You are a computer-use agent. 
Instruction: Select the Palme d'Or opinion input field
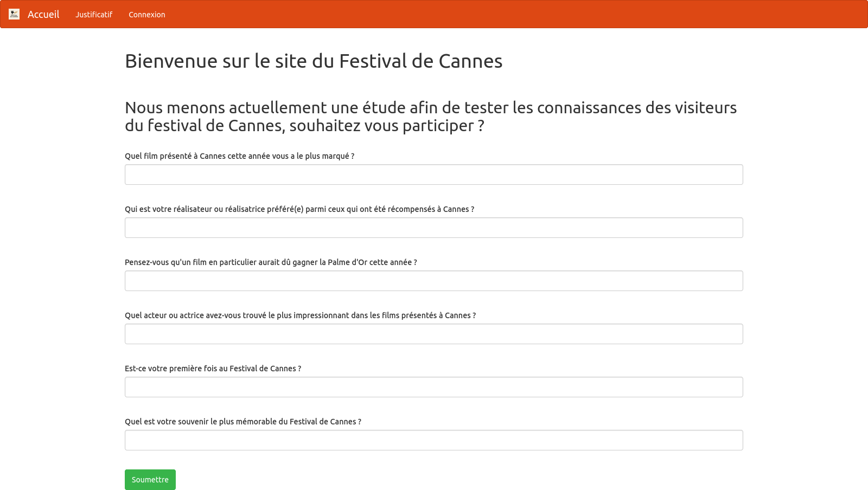click(434, 281)
